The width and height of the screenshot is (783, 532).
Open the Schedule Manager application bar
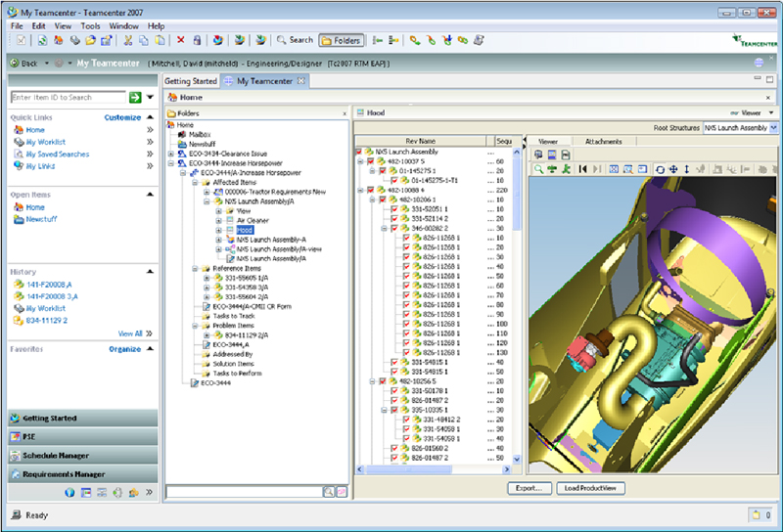click(83, 455)
